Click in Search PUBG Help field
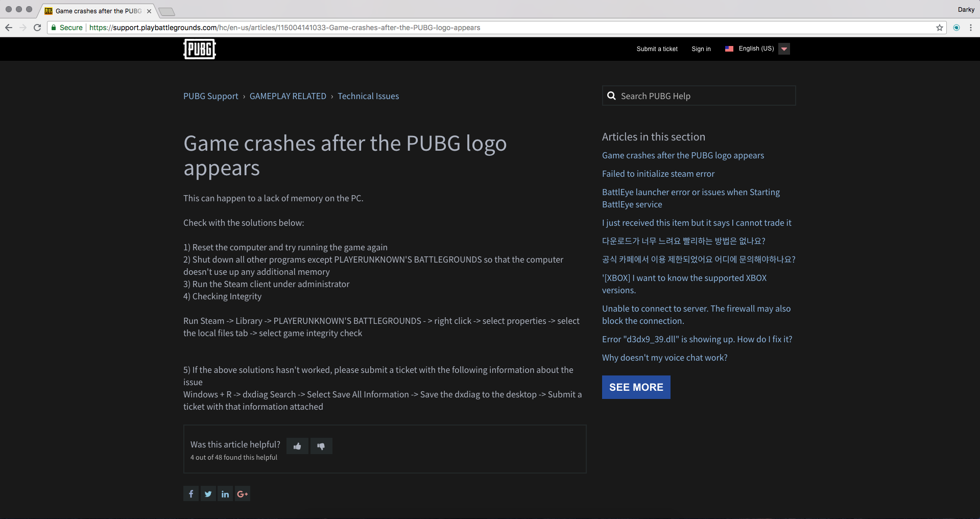The height and width of the screenshot is (519, 980). tap(699, 96)
